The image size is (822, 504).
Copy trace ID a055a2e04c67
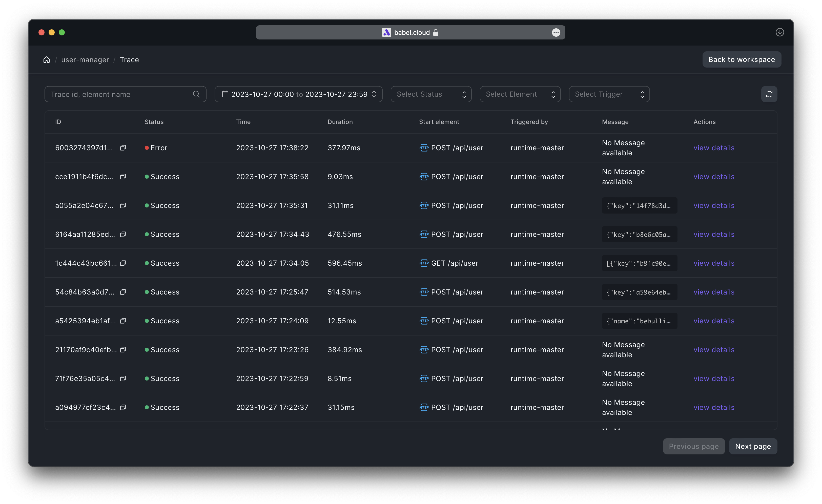(123, 205)
